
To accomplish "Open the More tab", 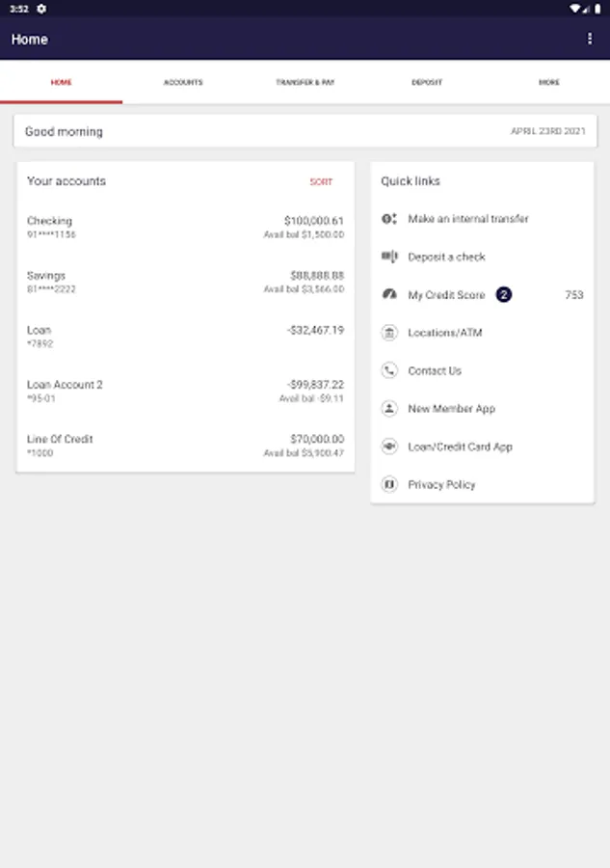I will click(549, 82).
